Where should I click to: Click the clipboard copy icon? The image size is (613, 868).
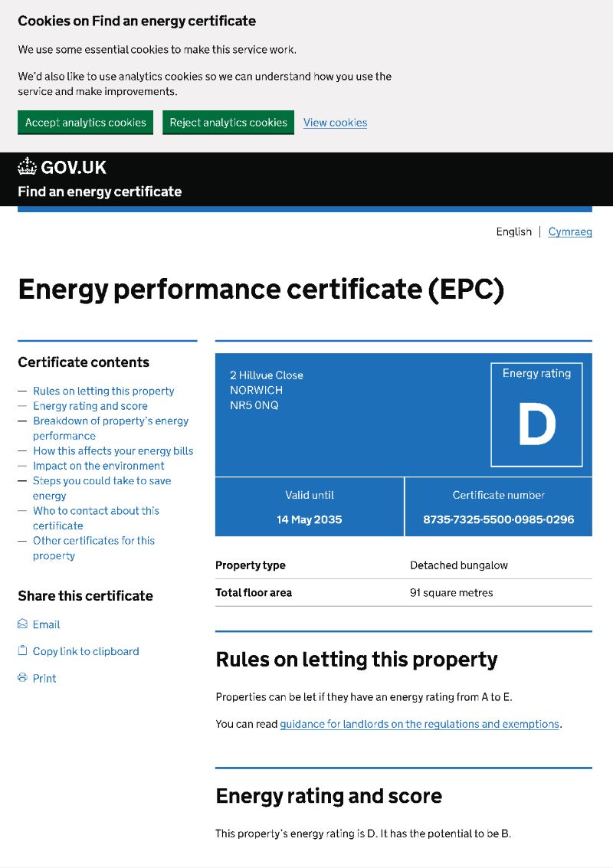[x=22, y=651]
